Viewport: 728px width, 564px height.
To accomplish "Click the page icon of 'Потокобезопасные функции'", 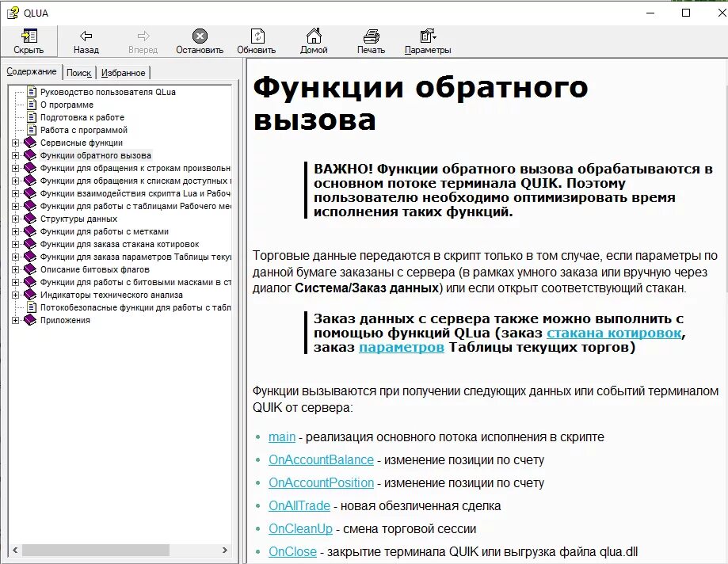I will (32, 307).
